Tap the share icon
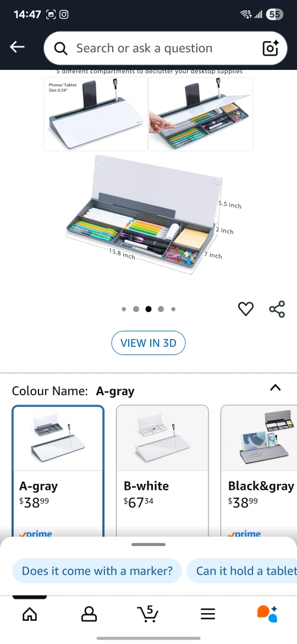The width and height of the screenshot is (297, 644). 277,309
